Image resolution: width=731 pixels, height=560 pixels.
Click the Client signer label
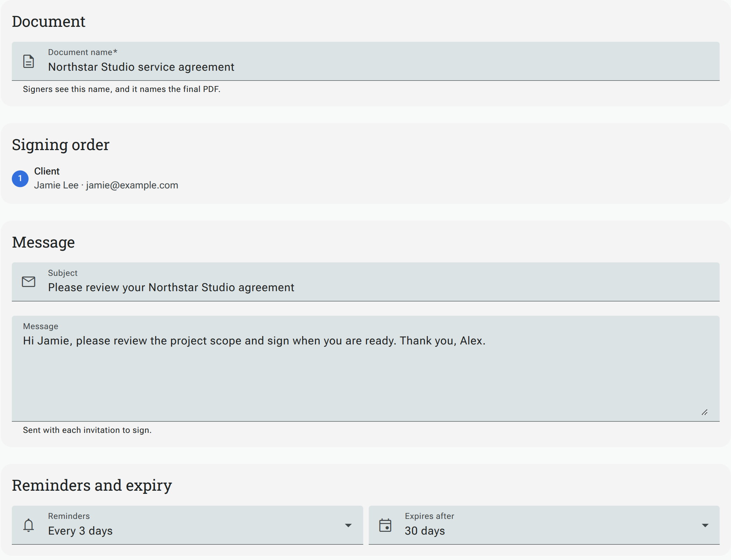(47, 171)
